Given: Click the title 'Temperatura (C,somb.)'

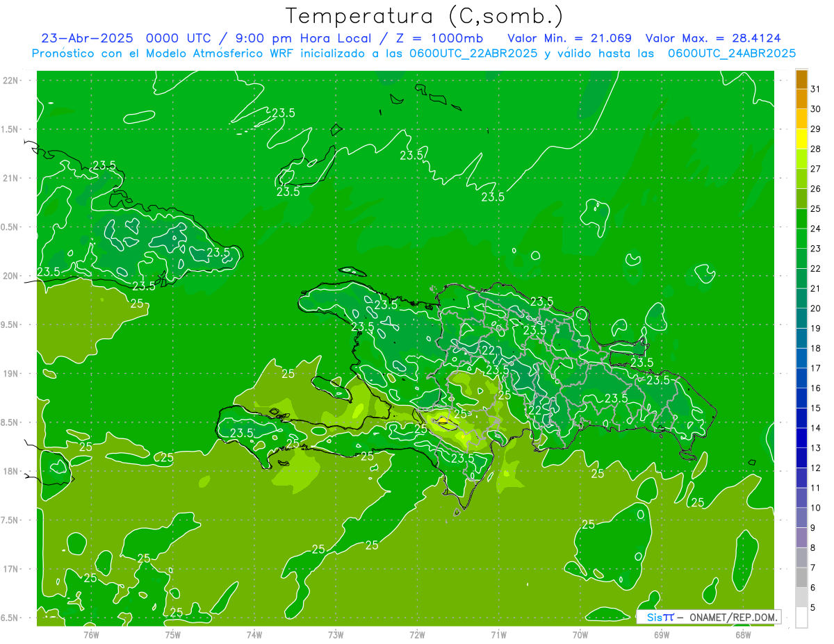Looking at the screenshot, I should click(x=425, y=15).
